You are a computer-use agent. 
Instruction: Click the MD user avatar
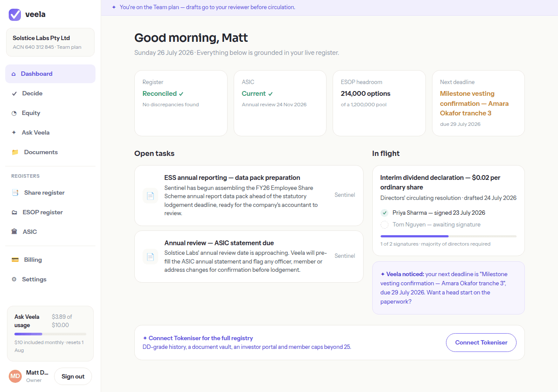[15, 376]
